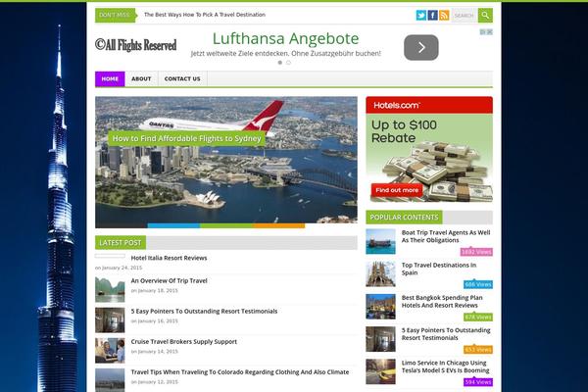Image resolution: width=588 pixels, height=392 pixels.
Task: Click the Lufthansa ad next arrow
Action: click(x=421, y=48)
